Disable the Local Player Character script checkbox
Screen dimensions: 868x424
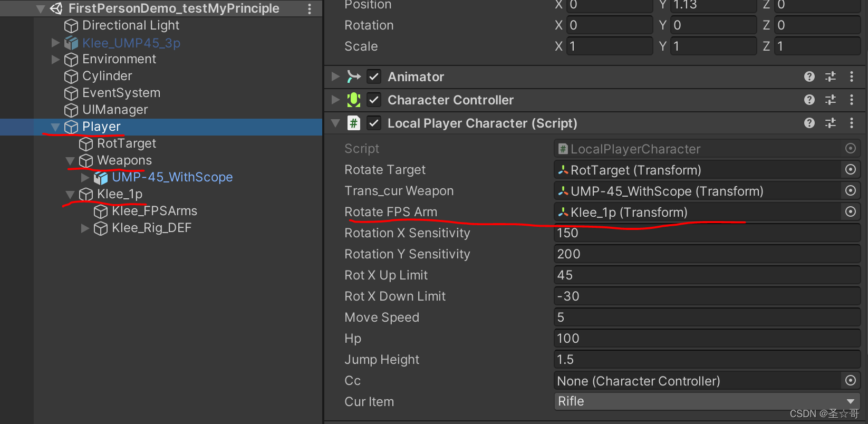[x=374, y=123]
